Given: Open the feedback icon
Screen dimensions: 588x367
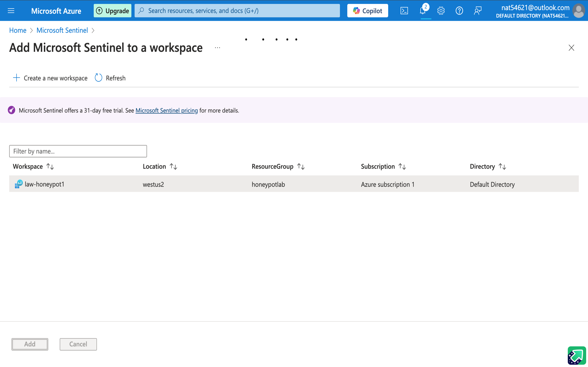Looking at the screenshot, I should pos(478,11).
